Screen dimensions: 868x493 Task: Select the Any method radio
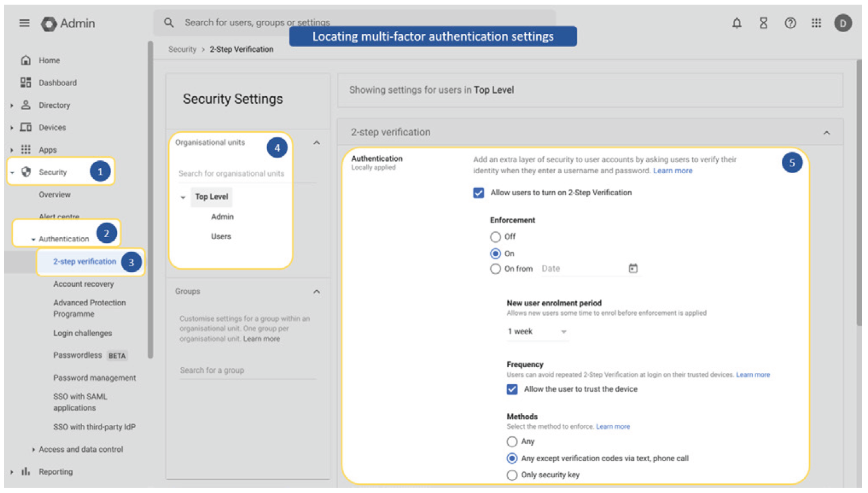coord(512,442)
